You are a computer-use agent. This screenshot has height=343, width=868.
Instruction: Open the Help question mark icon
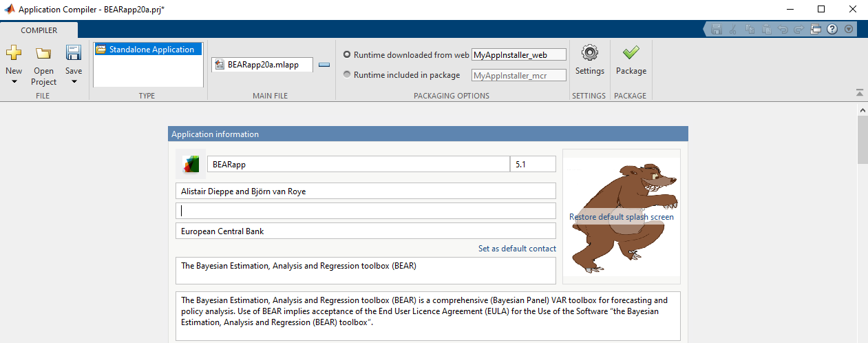pos(832,30)
